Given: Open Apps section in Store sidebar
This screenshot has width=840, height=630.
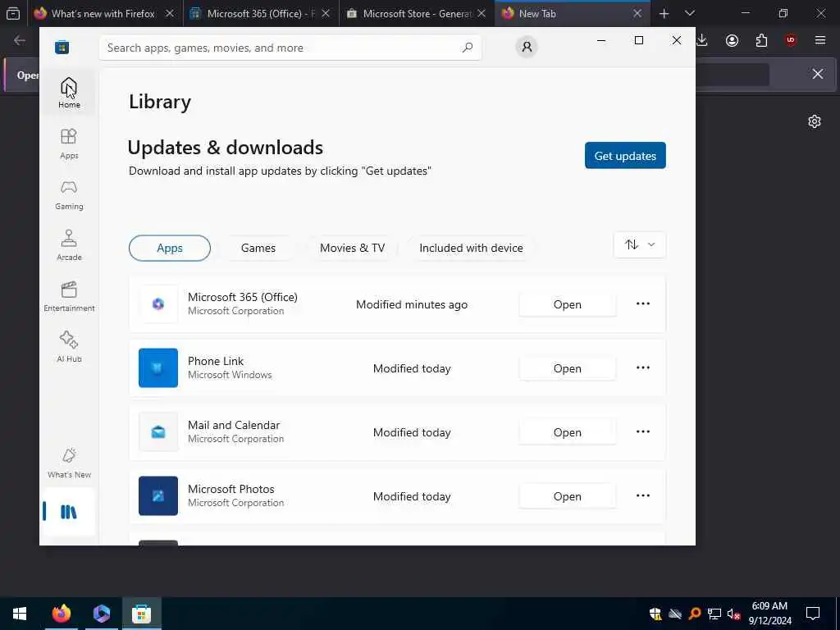Looking at the screenshot, I should (x=69, y=144).
